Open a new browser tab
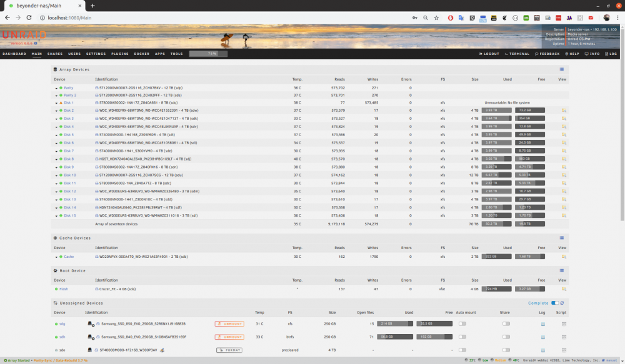Viewport: 625px width, 364px height. (x=92, y=6)
